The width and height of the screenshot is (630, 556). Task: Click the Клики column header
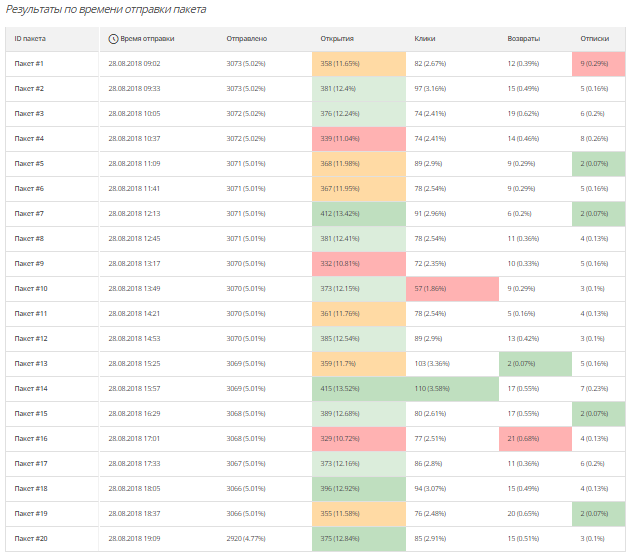[425, 39]
